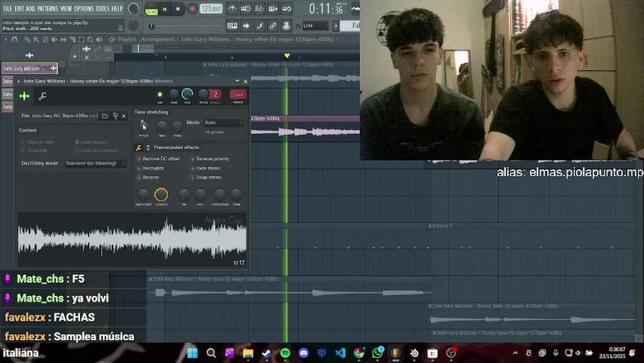Image resolution: width=644 pixels, height=363 pixels.
Task: Enable Remove DC offset option
Action: coord(158,159)
